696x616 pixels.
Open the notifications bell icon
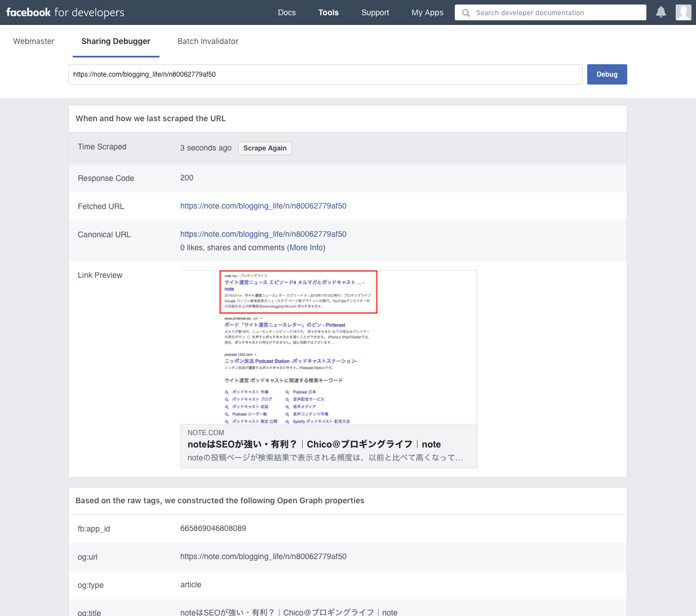pos(661,12)
